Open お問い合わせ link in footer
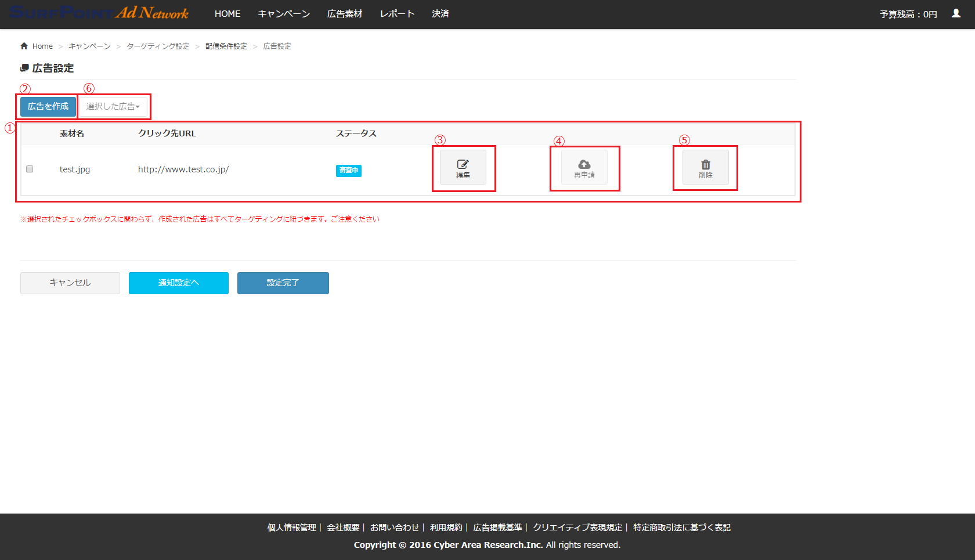The width and height of the screenshot is (975, 560). (395, 528)
